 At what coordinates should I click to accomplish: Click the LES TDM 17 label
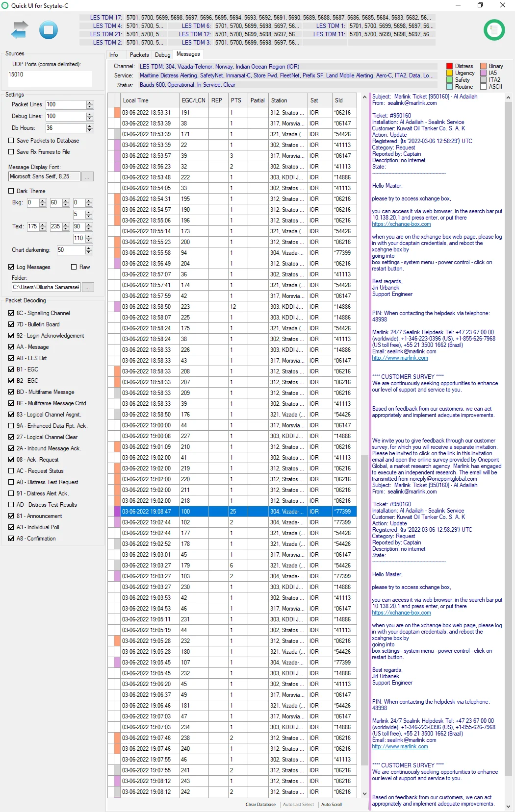coord(106,18)
